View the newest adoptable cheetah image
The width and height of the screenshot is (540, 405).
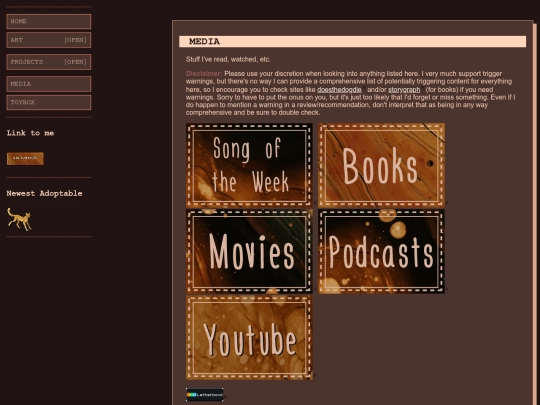[19, 219]
